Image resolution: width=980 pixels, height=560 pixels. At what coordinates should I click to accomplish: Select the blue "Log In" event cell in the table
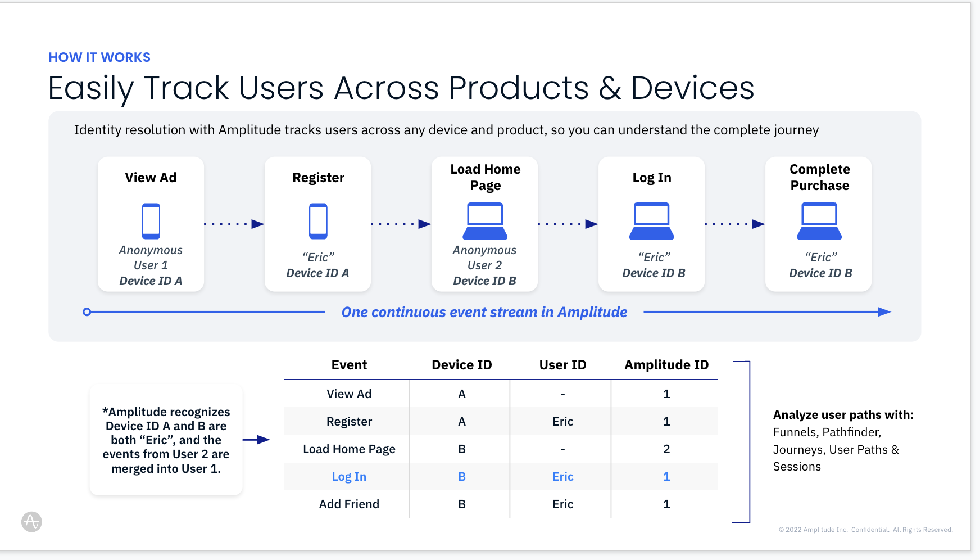349,477
